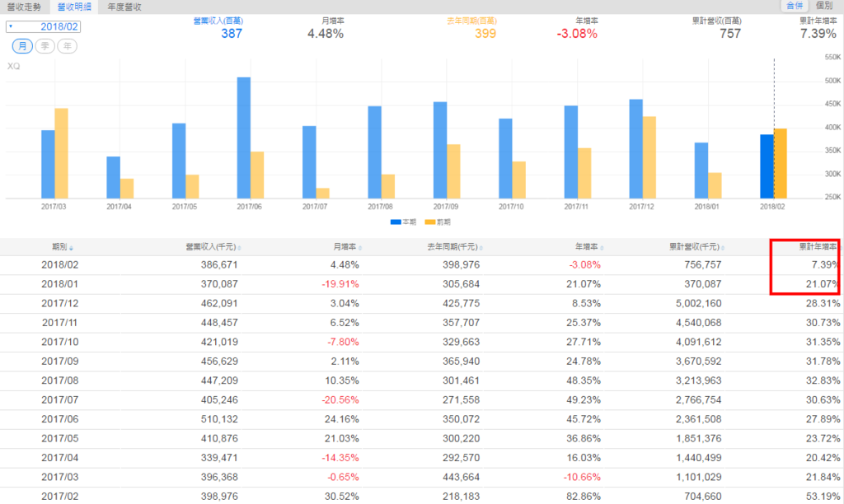Select the 2017/06 period cell
The height and width of the screenshot is (504, 844).
59,419
